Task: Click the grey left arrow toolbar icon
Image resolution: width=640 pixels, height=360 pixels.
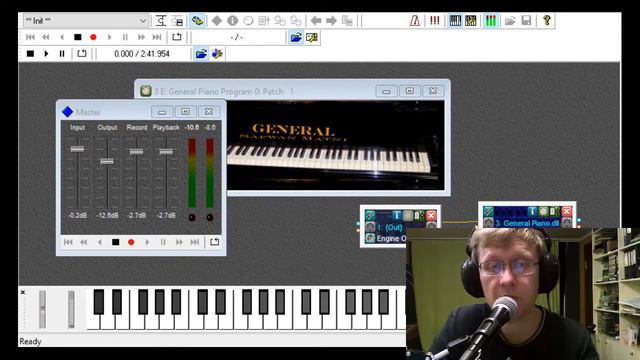Action: coord(316,20)
